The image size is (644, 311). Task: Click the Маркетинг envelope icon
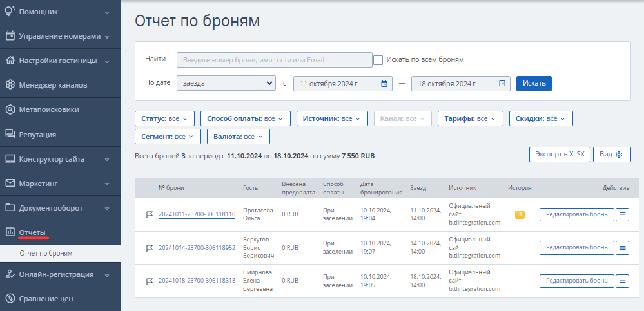tap(10, 183)
